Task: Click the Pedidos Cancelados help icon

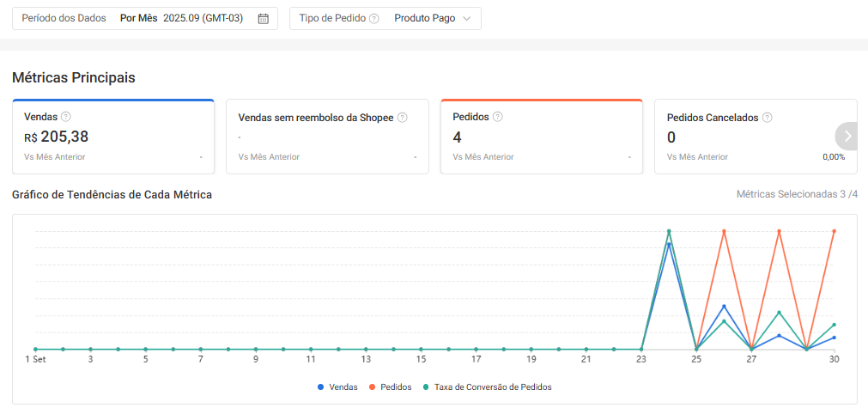Action: [x=768, y=118]
